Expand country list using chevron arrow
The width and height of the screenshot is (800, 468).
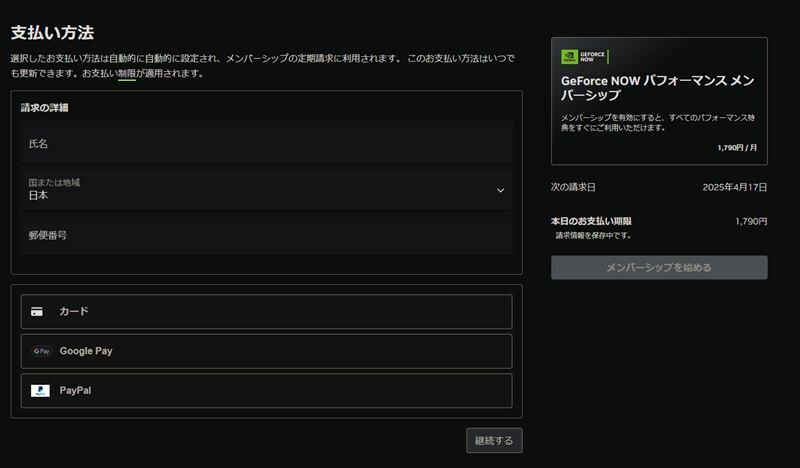click(501, 190)
